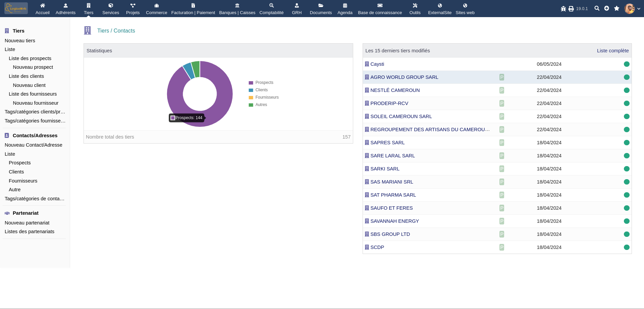Screen dimensions: 644x309
Task: Click the Partenariat section header
Action: (x=25, y=213)
